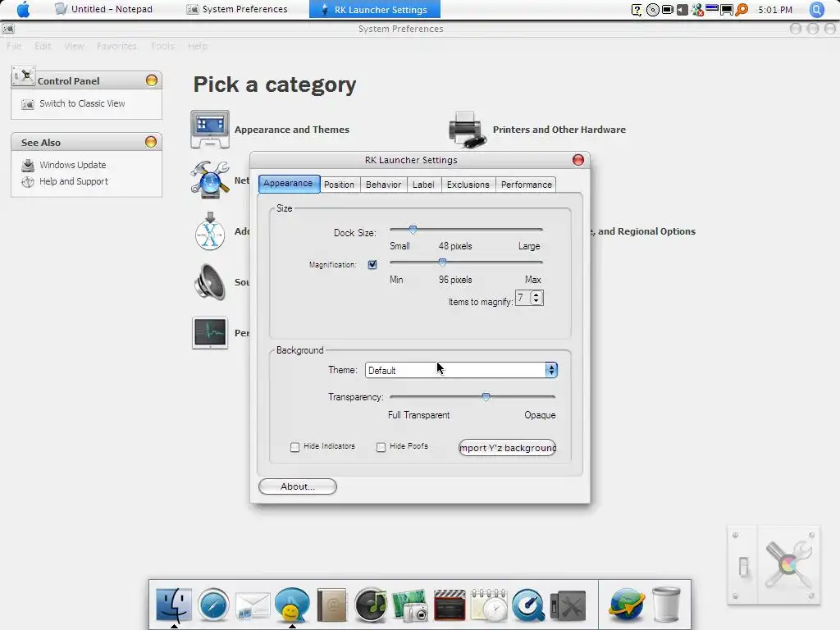Open Appearance and Themes monitor icon

point(210,129)
